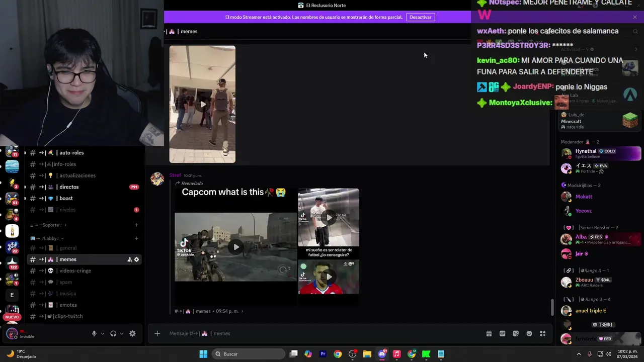The image size is (644, 362).
Task: Click Desactivar on the Streamer mode banner
Action: [x=420, y=17]
